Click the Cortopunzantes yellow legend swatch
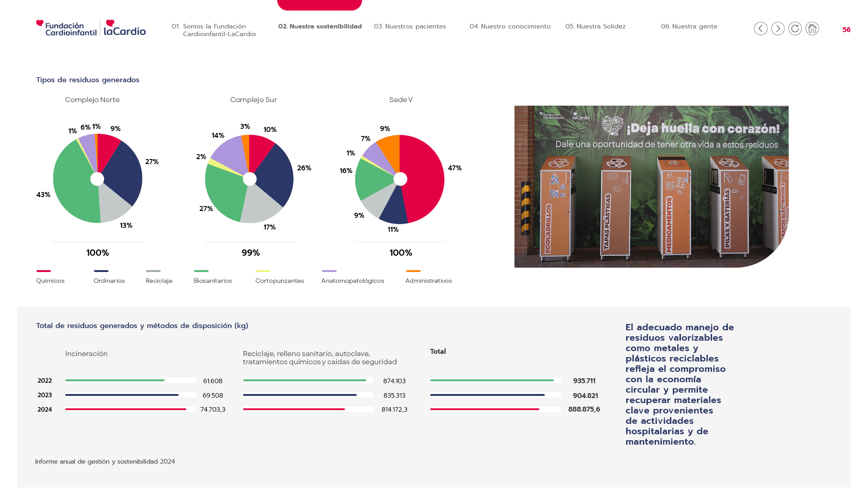The width and height of the screenshot is (868, 488). pyautogui.click(x=263, y=271)
